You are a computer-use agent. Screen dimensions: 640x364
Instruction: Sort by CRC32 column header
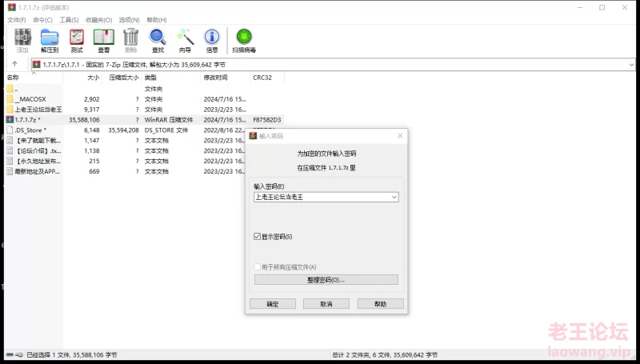click(267, 78)
